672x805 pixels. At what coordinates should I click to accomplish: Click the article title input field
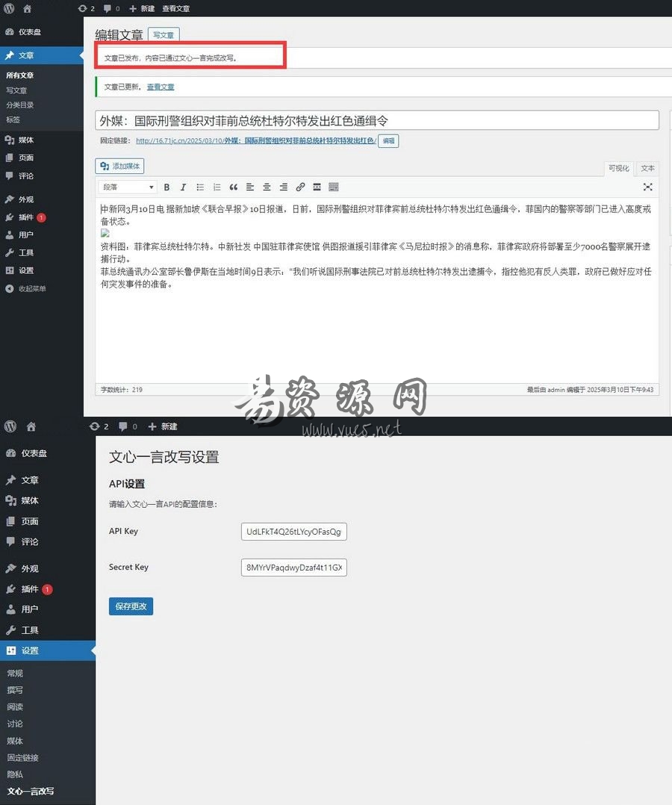377,121
